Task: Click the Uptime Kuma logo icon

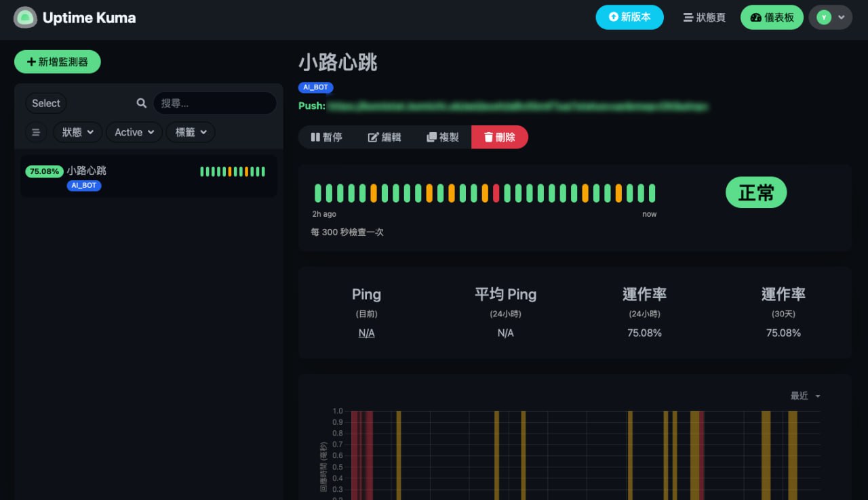Action: [25, 18]
